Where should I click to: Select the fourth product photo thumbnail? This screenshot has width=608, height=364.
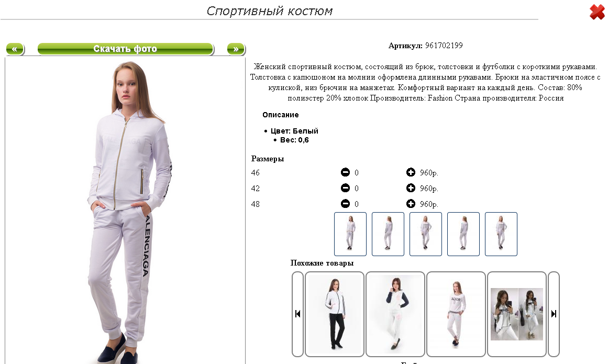coord(463,234)
